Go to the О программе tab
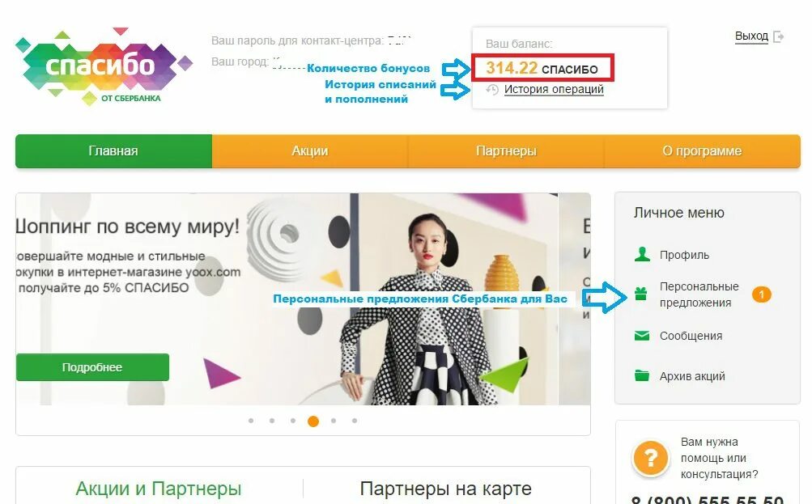The height and width of the screenshot is (504, 812). tap(702, 151)
